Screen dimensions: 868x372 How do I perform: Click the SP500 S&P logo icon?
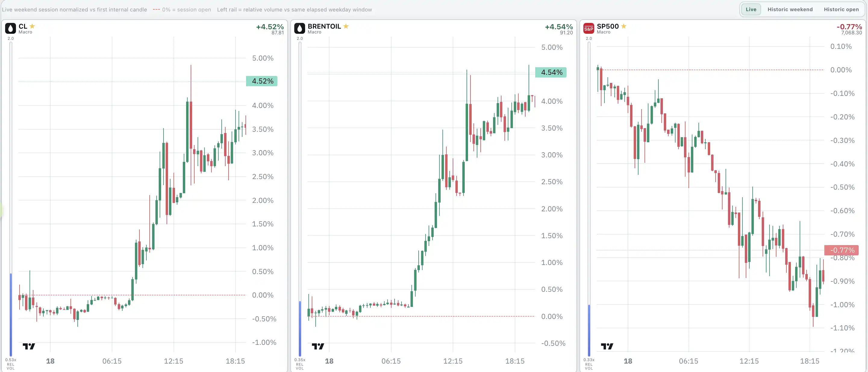[589, 28]
